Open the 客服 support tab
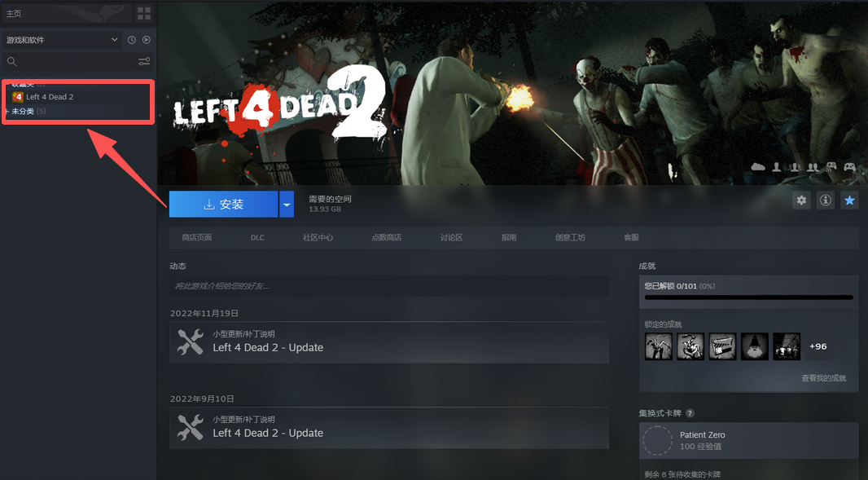868x480 pixels. point(631,237)
